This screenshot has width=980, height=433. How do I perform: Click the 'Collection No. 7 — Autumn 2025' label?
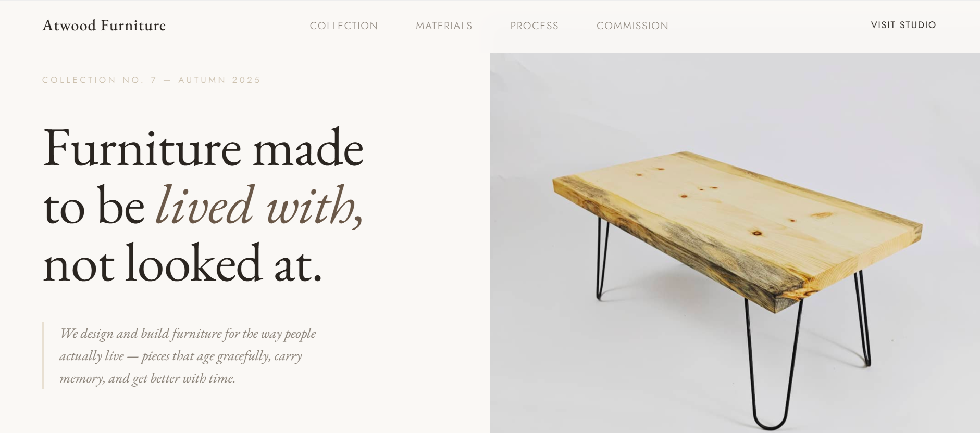151,80
